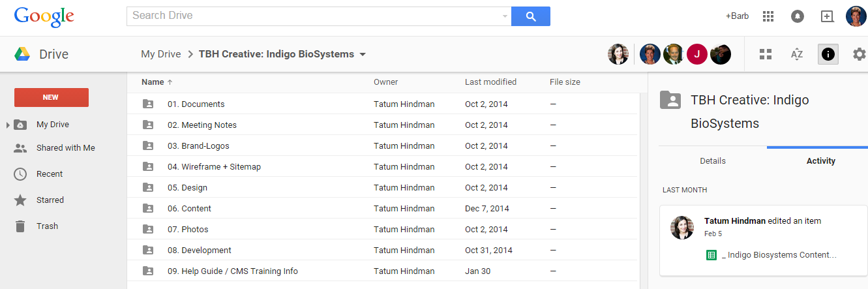This screenshot has height=289, width=868.
Task: Select the 06. Content name
Action: tap(189, 208)
